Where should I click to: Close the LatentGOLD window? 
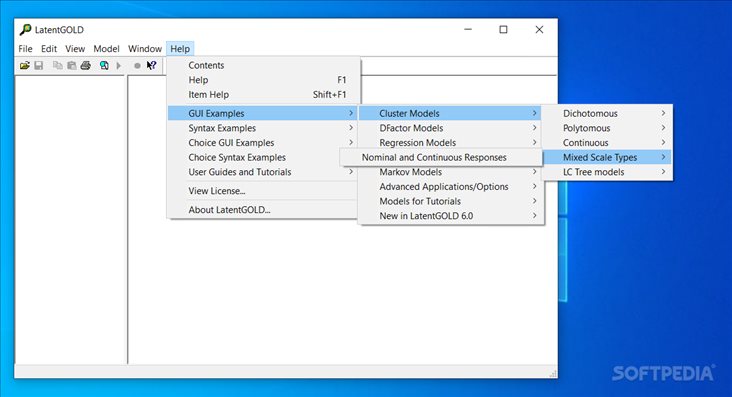point(539,29)
